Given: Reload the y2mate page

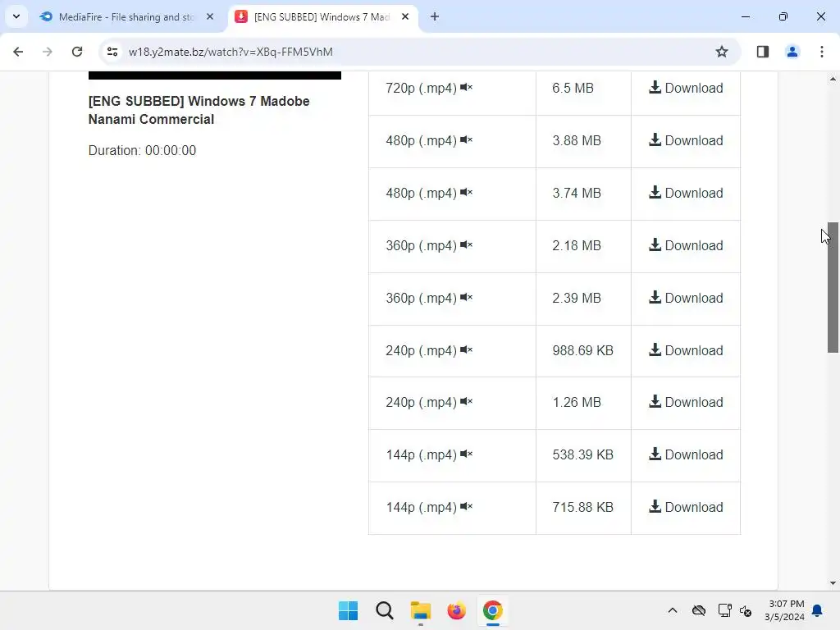Looking at the screenshot, I should click(x=77, y=52).
